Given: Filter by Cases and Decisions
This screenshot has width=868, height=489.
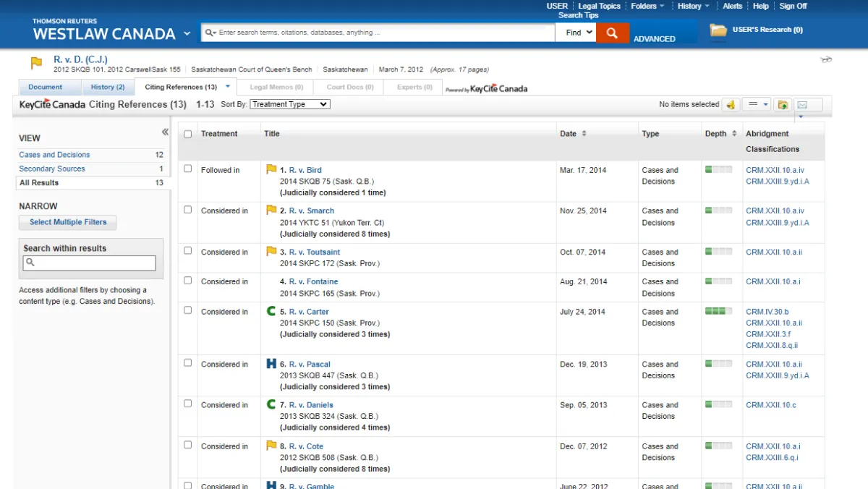Looking at the screenshot, I should pyautogui.click(x=54, y=155).
